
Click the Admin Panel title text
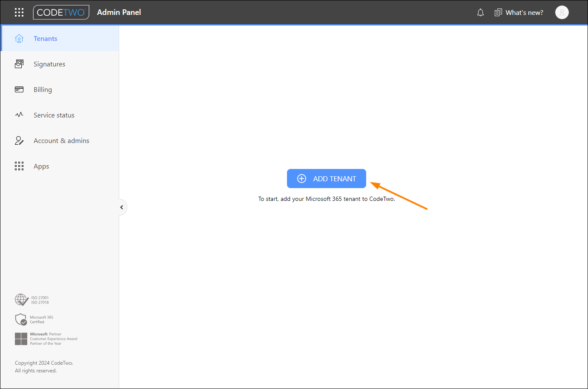click(x=119, y=12)
